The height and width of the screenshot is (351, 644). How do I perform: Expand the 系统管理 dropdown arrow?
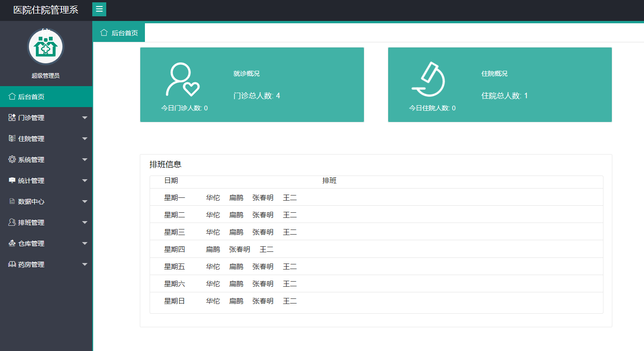point(85,160)
